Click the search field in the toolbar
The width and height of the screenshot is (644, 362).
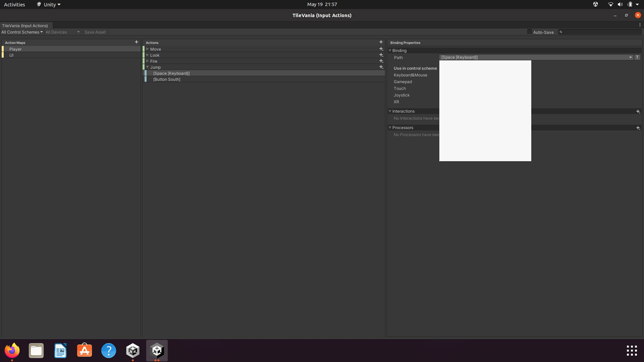tap(600, 32)
